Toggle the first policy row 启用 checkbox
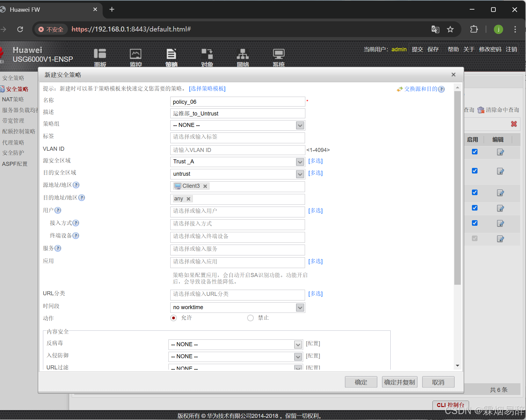This screenshot has width=526, height=420. (475, 152)
